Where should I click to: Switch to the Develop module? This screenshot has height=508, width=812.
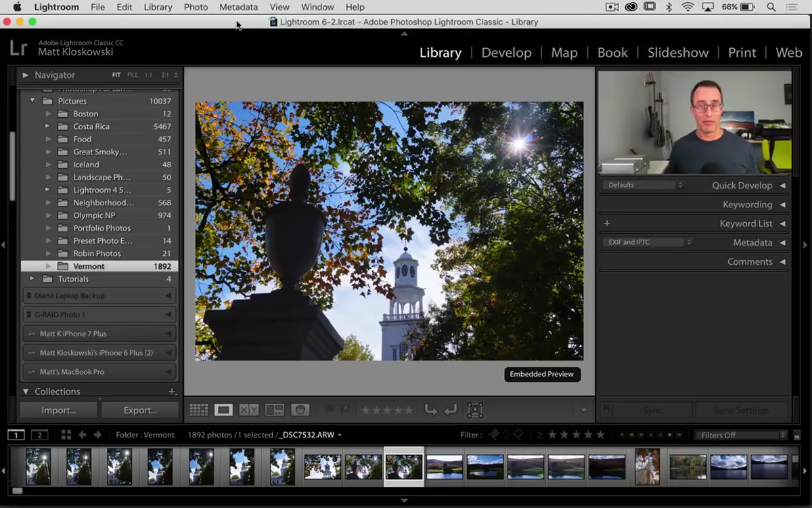coord(506,53)
